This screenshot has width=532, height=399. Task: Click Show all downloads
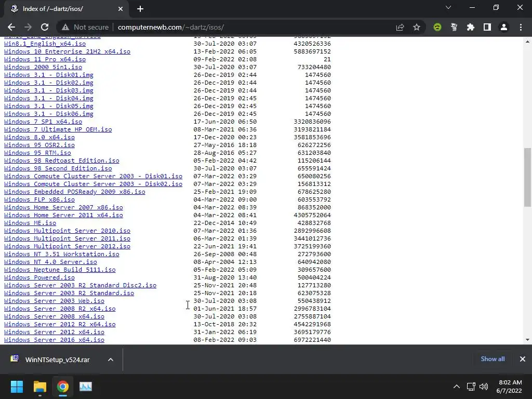[493, 359]
